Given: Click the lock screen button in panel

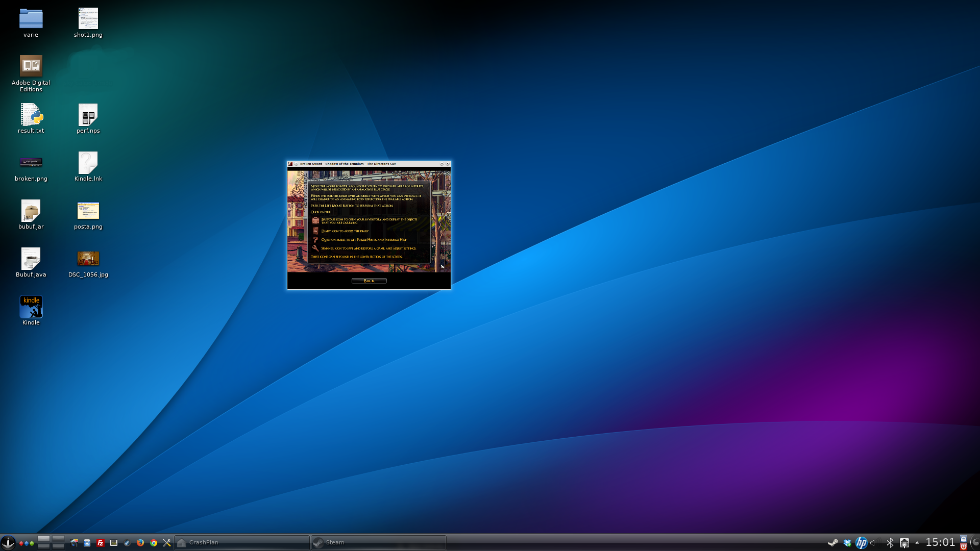Looking at the screenshot, I should tap(964, 539).
